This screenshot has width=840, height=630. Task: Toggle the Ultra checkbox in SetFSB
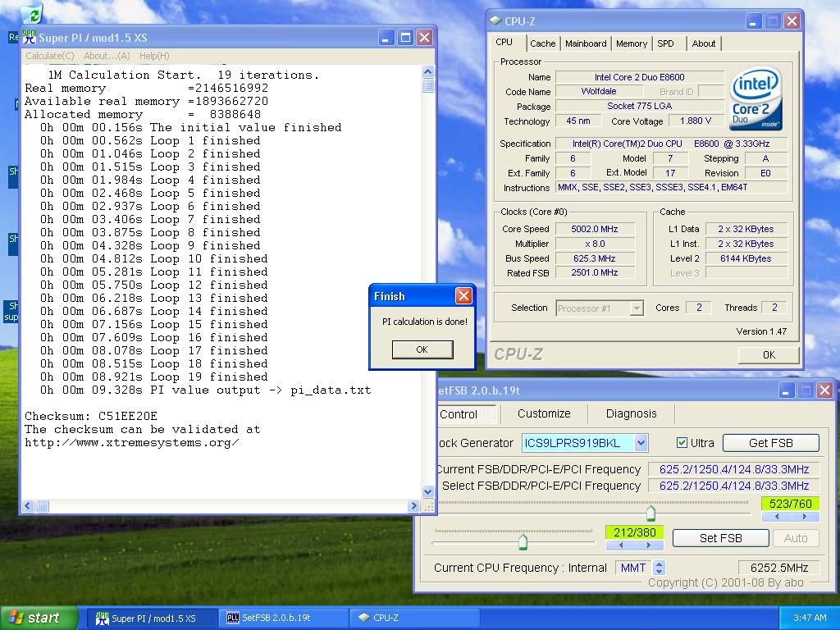click(x=682, y=442)
